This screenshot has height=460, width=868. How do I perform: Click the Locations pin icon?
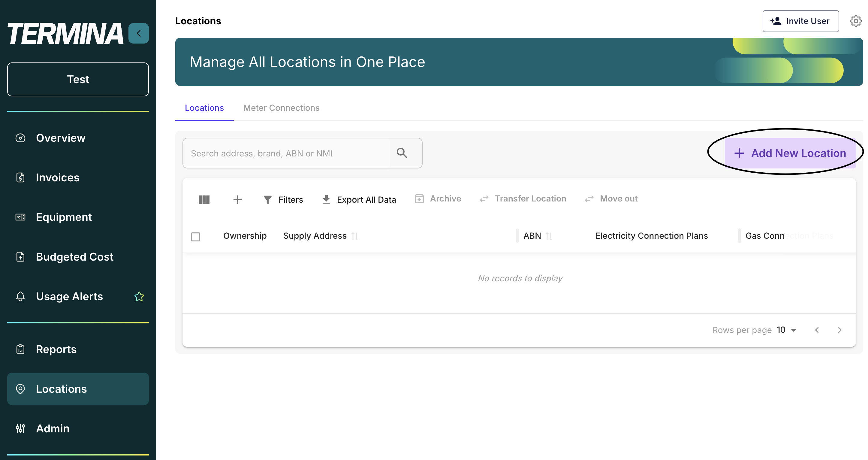pos(20,389)
